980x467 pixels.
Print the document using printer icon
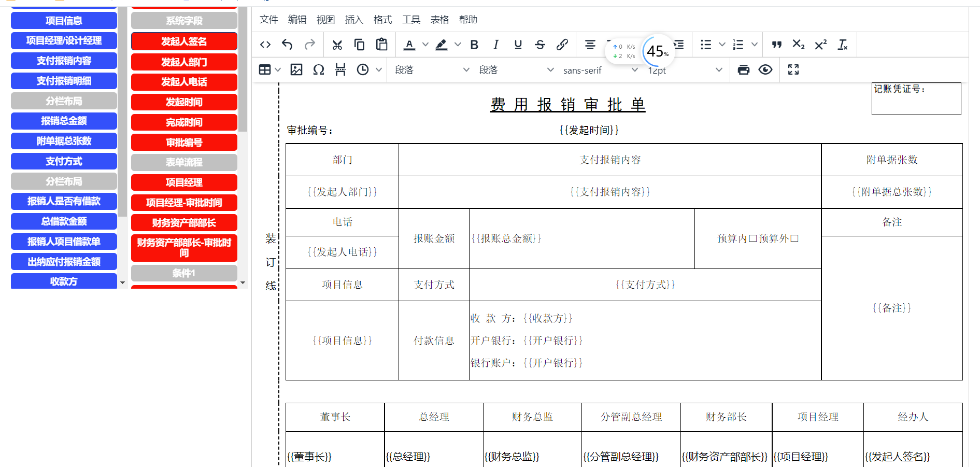click(x=744, y=70)
